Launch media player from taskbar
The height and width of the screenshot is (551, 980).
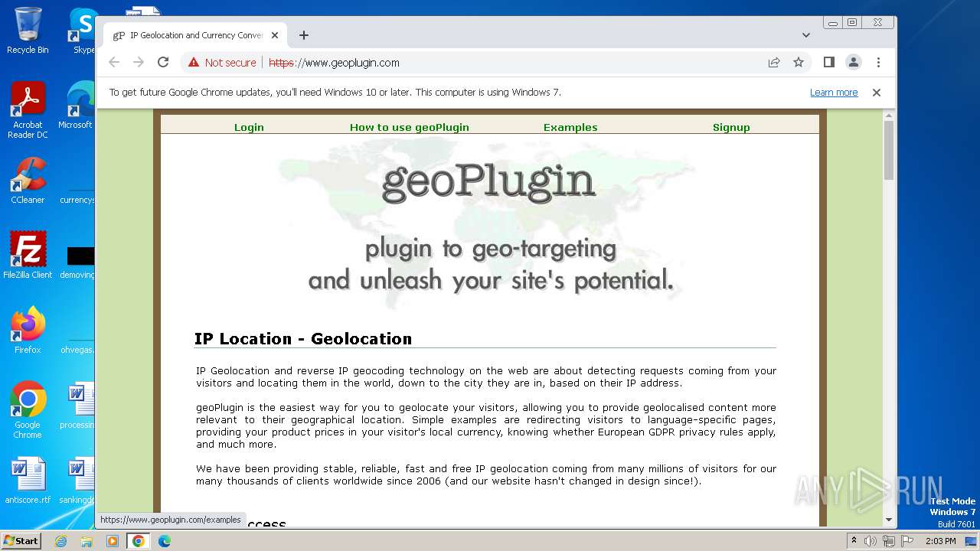click(x=113, y=541)
